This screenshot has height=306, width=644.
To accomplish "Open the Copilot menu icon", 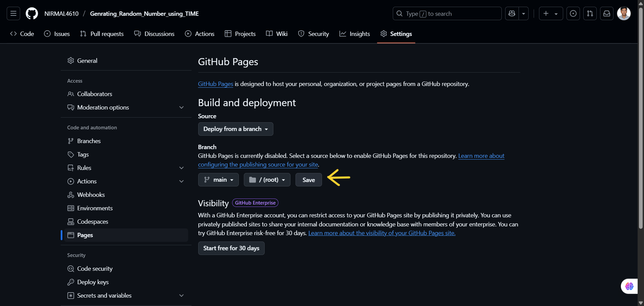I will click(x=512, y=13).
